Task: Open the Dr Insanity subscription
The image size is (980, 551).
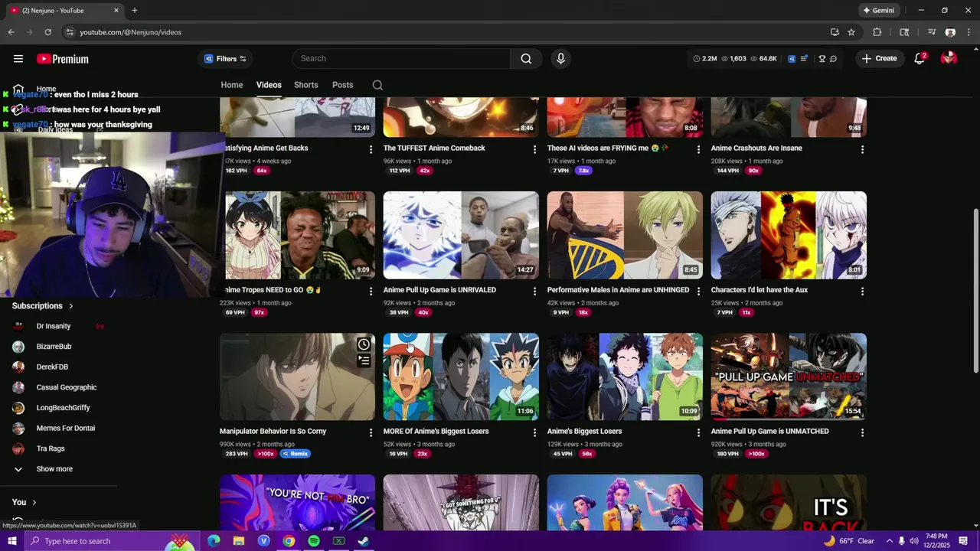Action: coord(54,326)
